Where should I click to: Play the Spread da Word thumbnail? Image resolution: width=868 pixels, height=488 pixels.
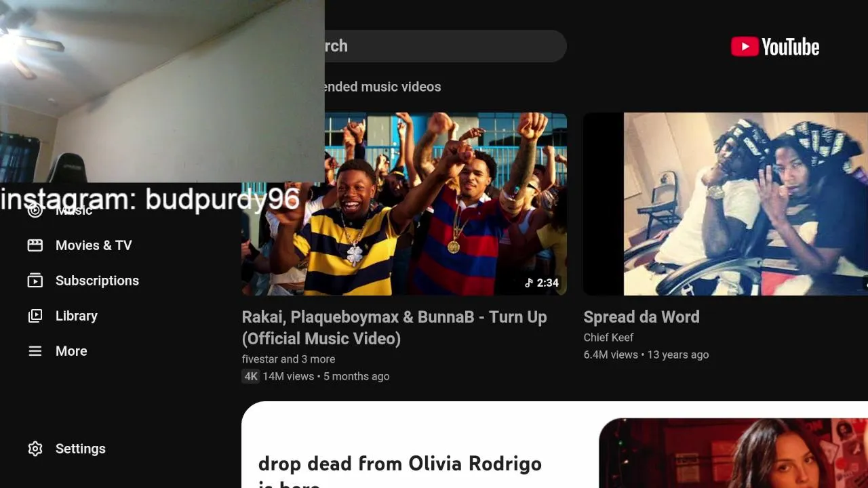tap(726, 204)
